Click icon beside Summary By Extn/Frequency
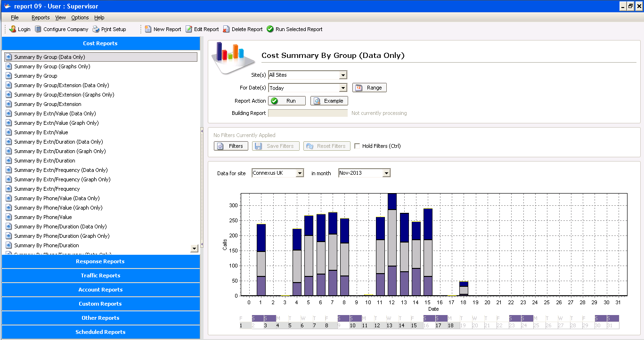The height and width of the screenshot is (340, 644). (x=8, y=189)
